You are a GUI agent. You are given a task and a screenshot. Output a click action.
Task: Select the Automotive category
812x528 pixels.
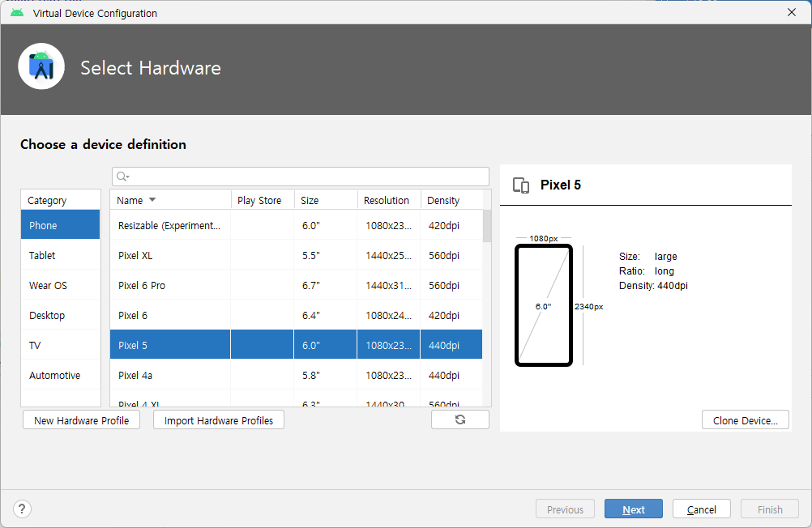tap(60, 375)
